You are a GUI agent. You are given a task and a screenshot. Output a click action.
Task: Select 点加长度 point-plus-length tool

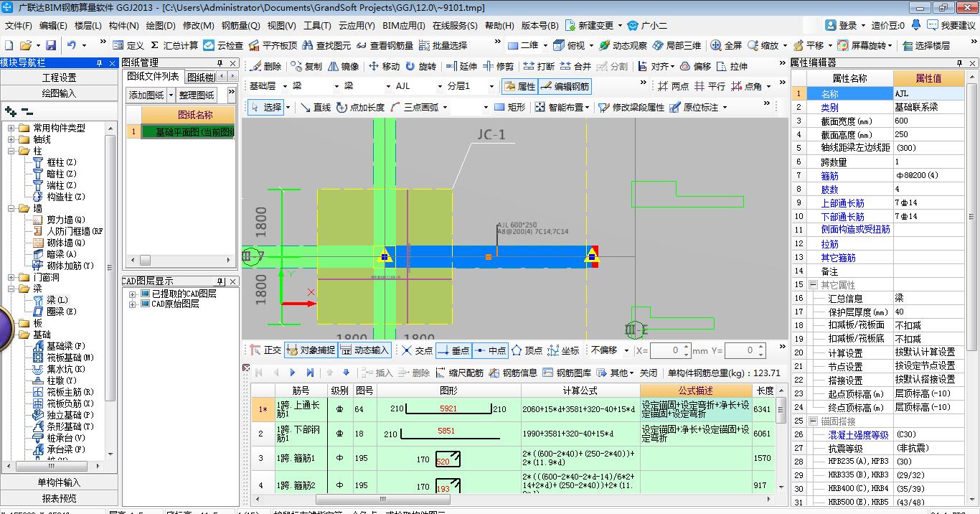[x=360, y=107]
